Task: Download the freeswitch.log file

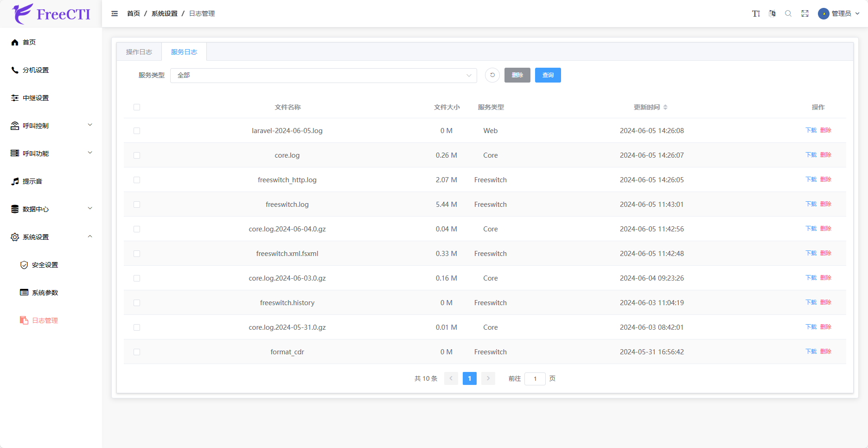Action: click(811, 204)
